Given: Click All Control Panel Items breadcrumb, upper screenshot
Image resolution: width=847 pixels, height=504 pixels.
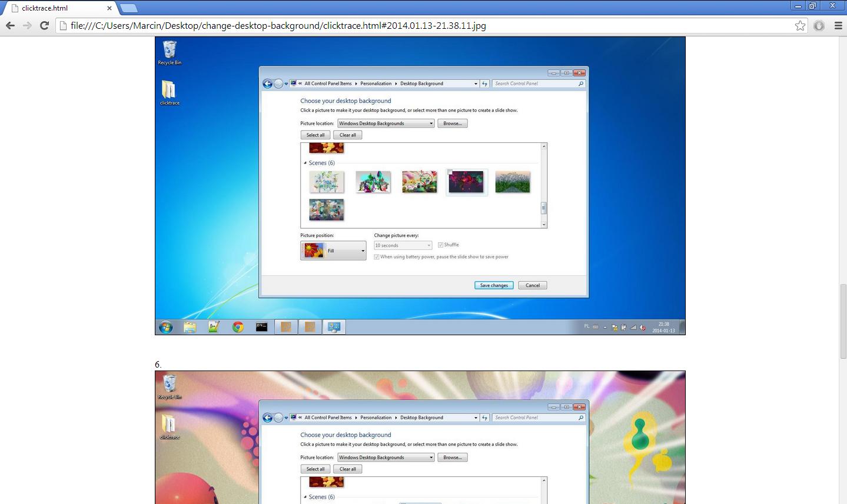Looking at the screenshot, I should (x=328, y=84).
